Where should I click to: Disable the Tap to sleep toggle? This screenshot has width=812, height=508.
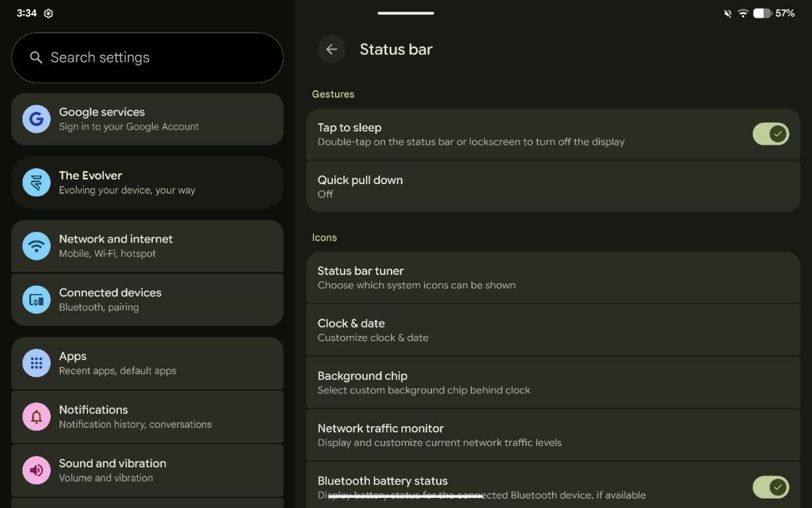(x=770, y=134)
